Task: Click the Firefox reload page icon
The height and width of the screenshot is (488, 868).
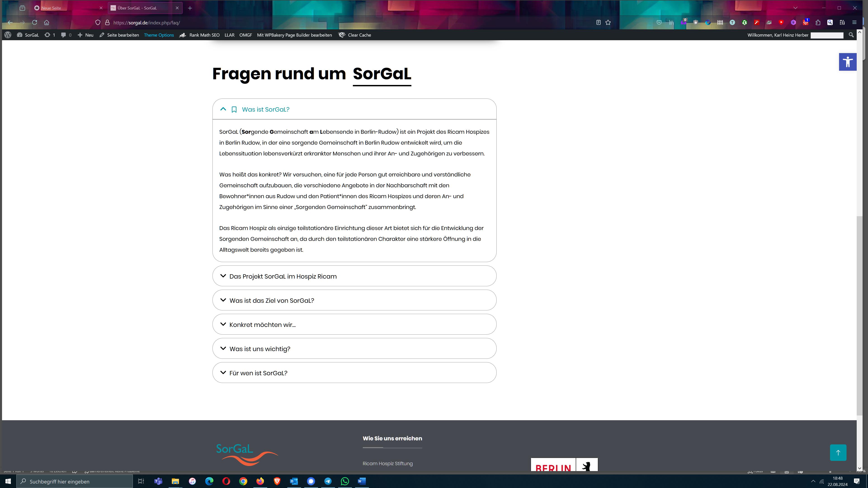Action: click(x=34, y=23)
